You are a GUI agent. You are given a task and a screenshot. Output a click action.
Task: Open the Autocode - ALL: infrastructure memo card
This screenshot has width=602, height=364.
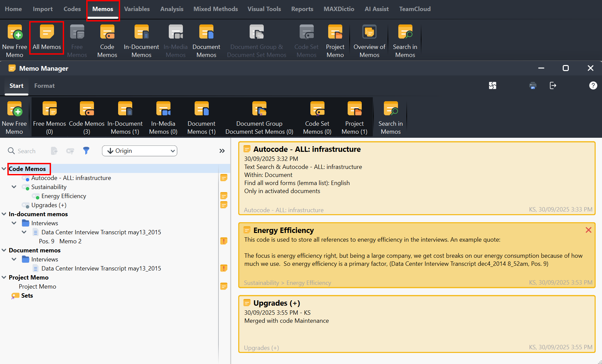417,178
